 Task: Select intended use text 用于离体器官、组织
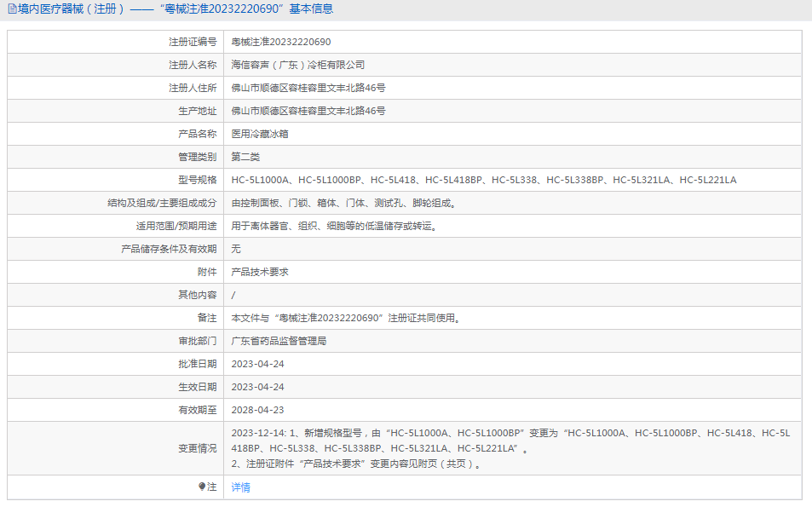click(334, 226)
